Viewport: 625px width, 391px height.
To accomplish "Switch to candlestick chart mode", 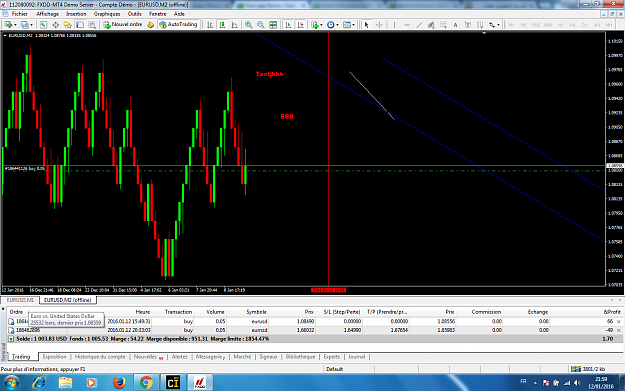I will (x=222, y=25).
